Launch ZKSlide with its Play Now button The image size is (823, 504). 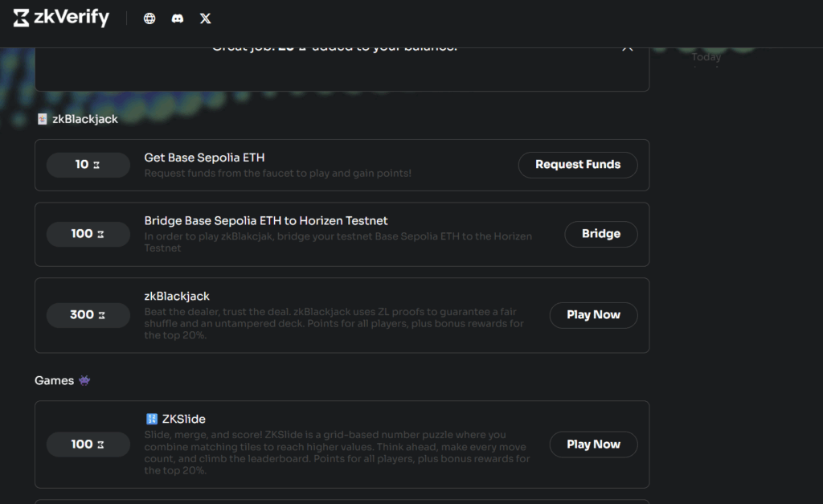coord(593,445)
